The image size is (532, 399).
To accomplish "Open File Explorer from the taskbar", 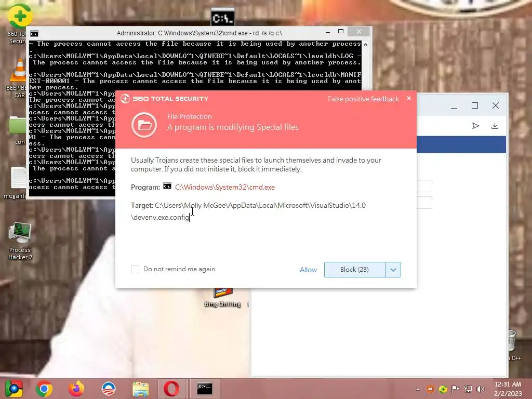I will [140, 389].
